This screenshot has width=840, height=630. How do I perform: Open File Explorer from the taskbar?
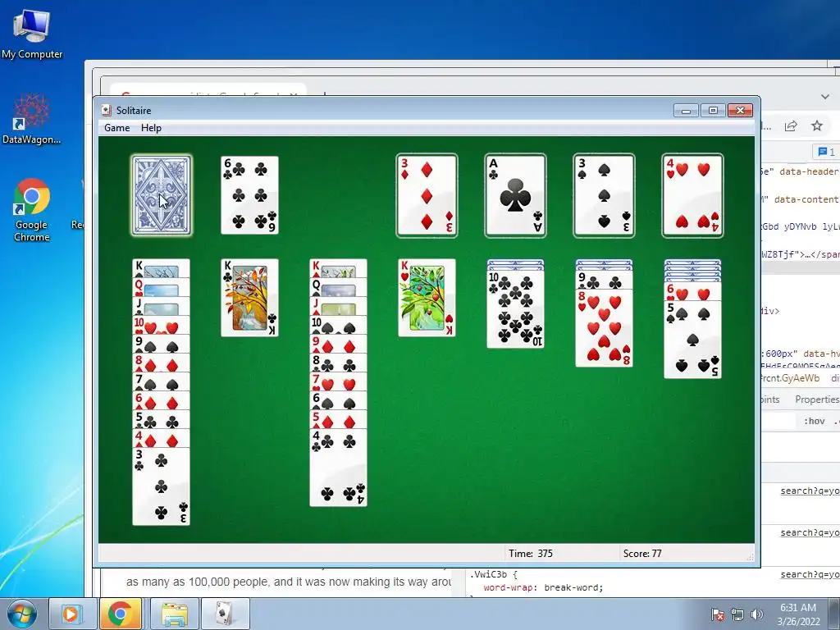pyautogui.click(x=175, y=614)
